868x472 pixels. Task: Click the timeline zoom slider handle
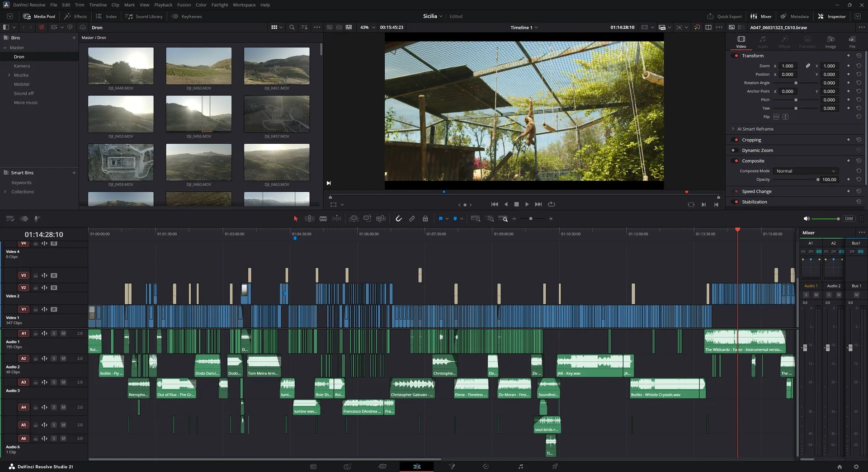[531, 219]
